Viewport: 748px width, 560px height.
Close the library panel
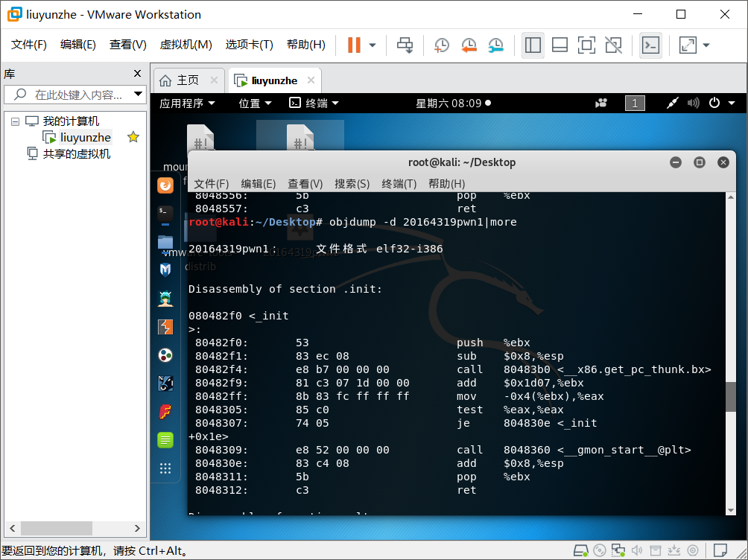[137, 74]
